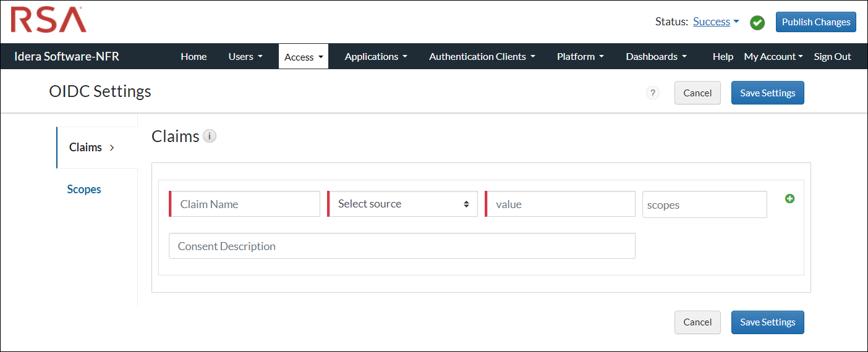The image size is (868, 352).
Task: Click the Claims info icon
Action: click(210, 136)
